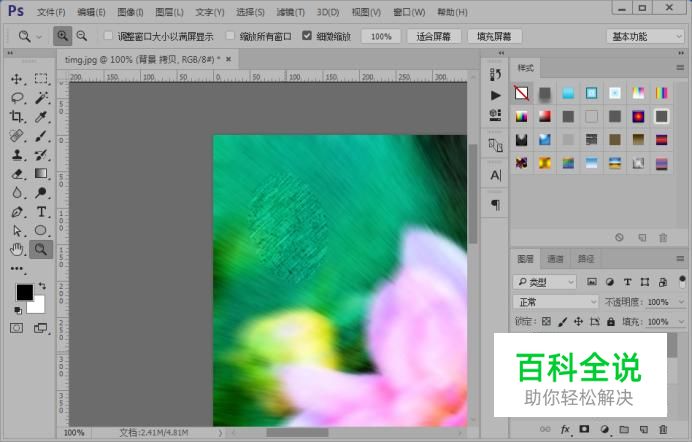Select the Ellipse shape tool
This screenshot has width=692, height=442.
41,230
